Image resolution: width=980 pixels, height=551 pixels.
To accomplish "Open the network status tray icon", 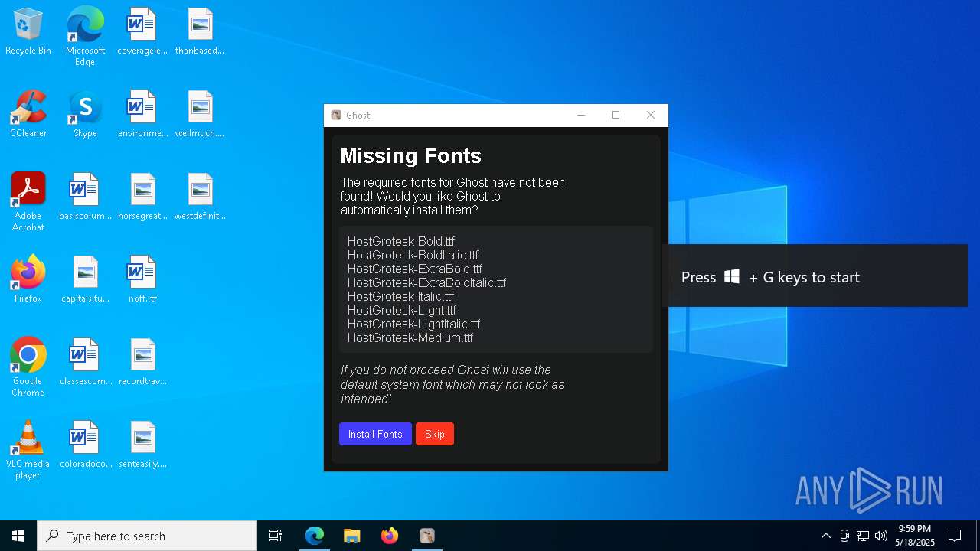I will pyautogui.click(x=863, y=536).
